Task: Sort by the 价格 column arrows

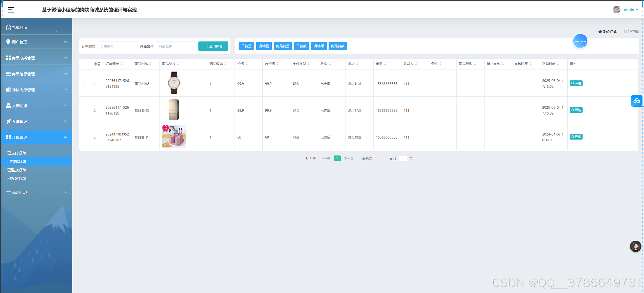Action: coord(247,64)
